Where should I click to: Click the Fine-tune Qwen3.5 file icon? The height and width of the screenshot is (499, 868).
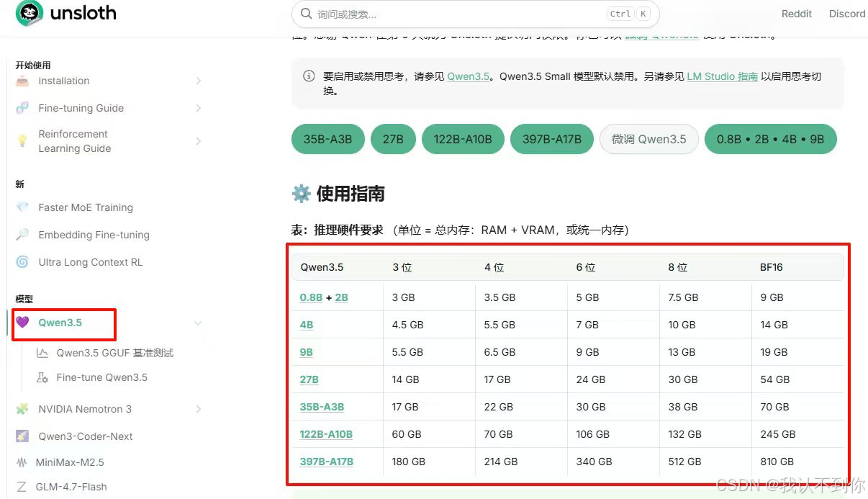tap(42, 377)
